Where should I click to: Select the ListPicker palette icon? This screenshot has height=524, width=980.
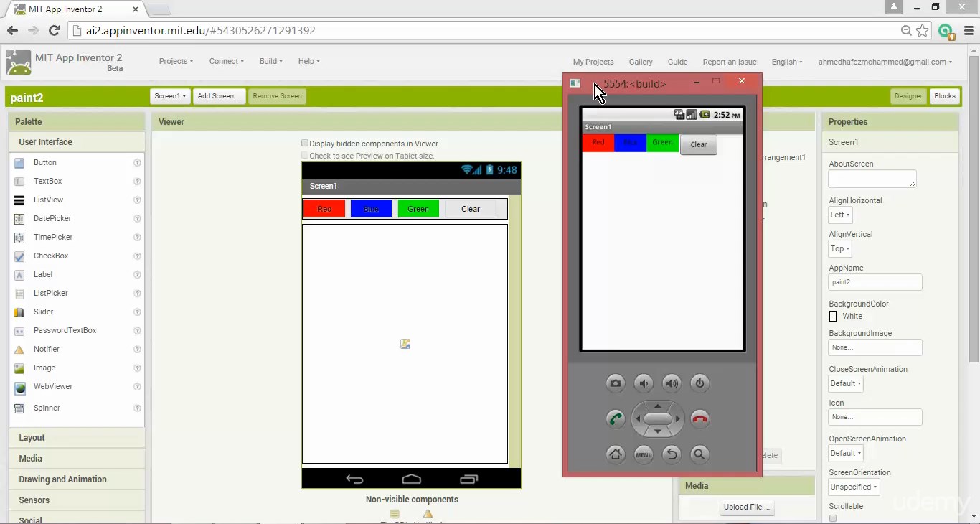[x=19, y=294]
